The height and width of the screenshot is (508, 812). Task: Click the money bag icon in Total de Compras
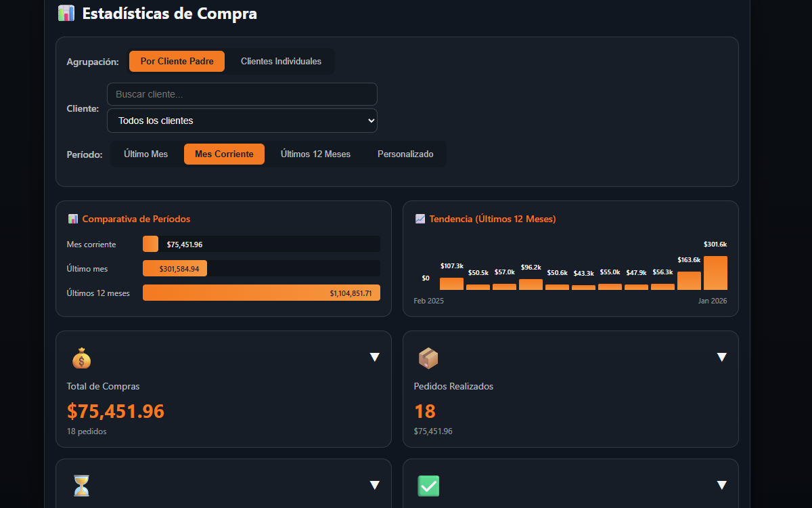click(x=81, y=358)
